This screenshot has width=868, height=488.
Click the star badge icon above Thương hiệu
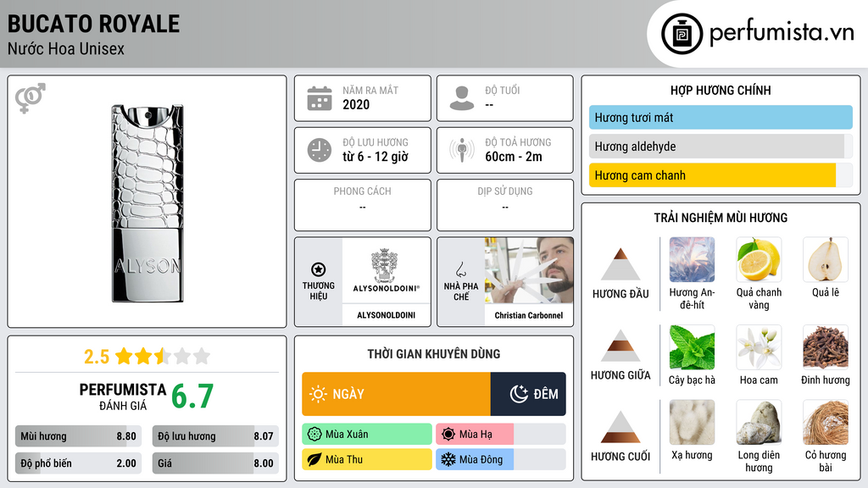(x=319, y=269)
